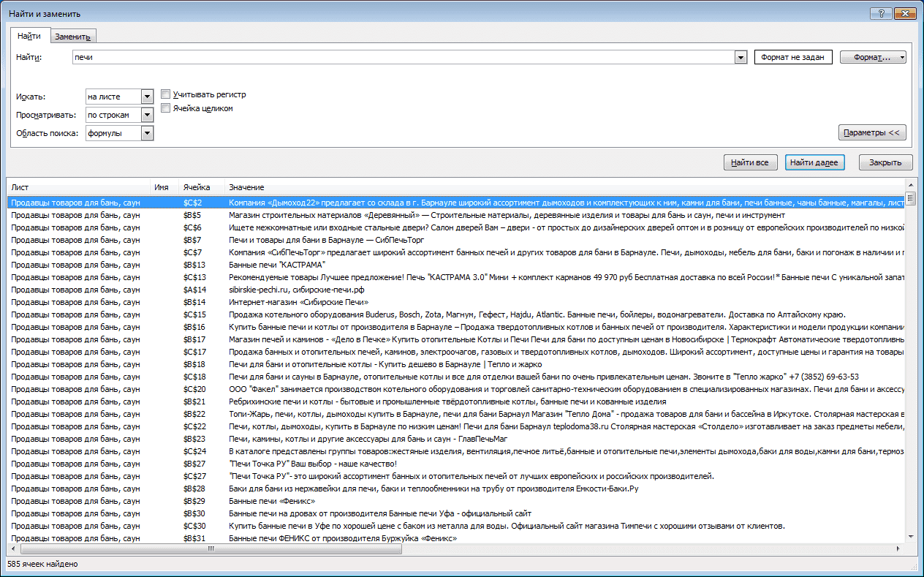
Task: Select result row with cell $C$18
Action: pos(456,377)
